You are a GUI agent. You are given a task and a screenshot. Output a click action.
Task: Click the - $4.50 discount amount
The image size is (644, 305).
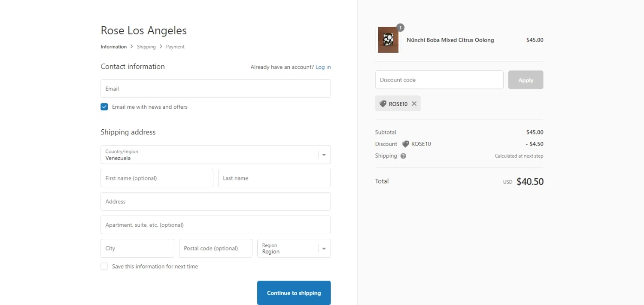pyautogui.click(x=535, y=144)
